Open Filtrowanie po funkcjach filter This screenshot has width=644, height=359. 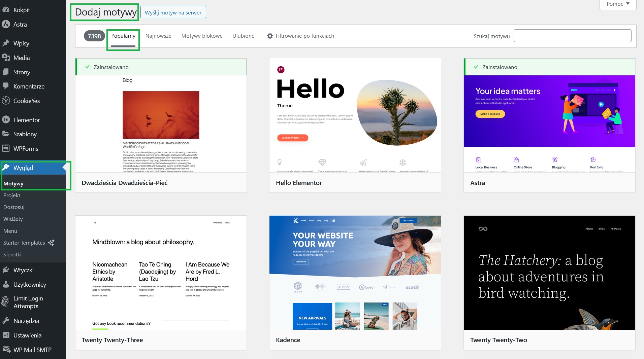[300, 36]
